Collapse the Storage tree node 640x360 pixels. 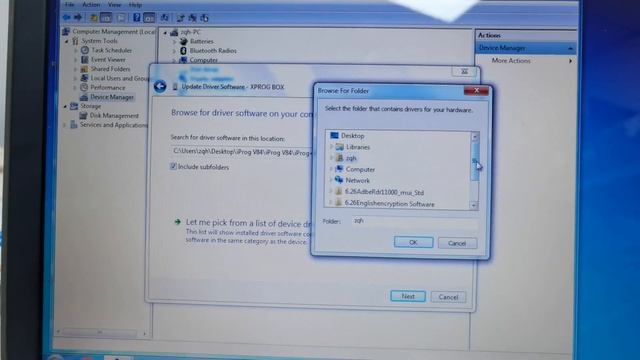[65, 106]
